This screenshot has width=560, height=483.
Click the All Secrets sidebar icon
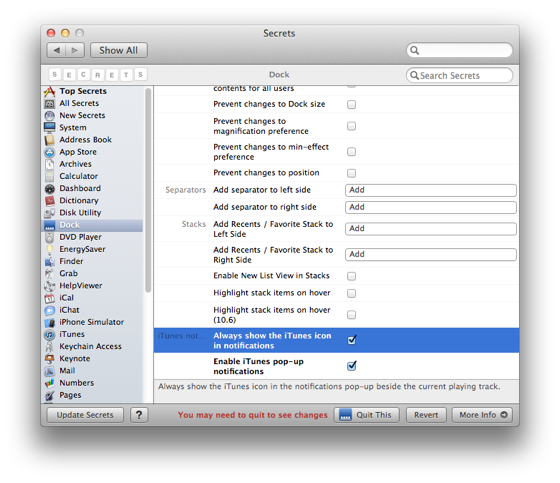50,104
